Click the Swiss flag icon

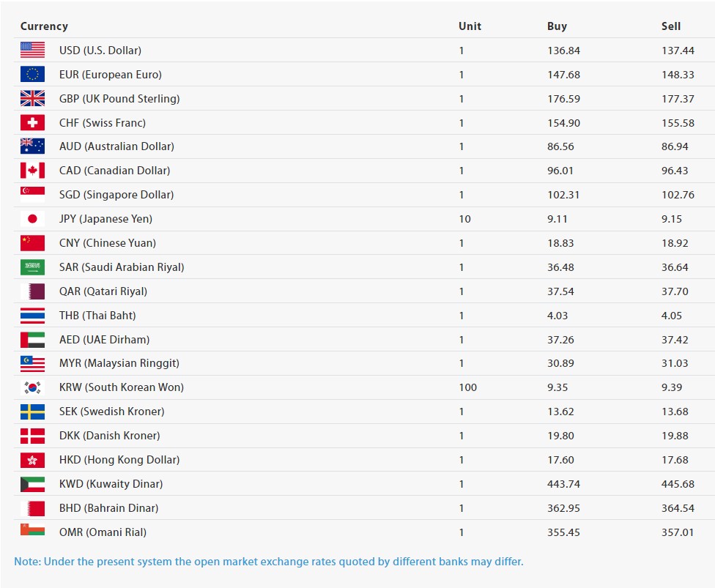click(32, 123)
